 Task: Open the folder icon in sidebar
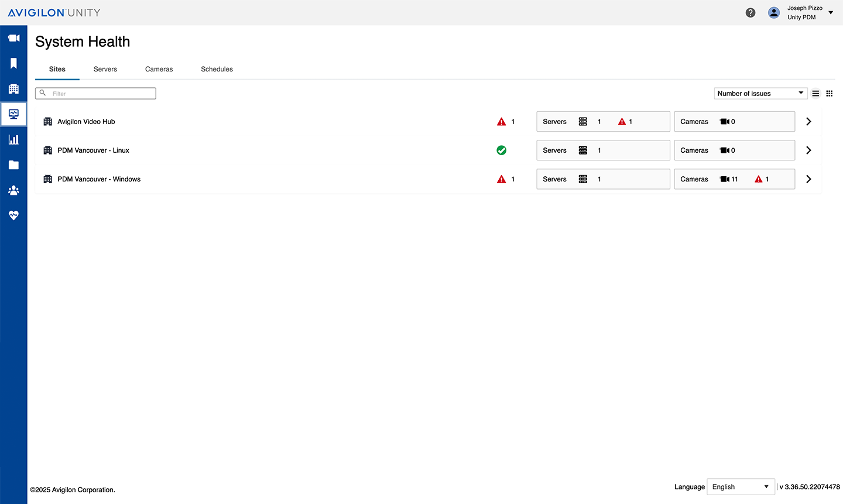tap(13, 165)
